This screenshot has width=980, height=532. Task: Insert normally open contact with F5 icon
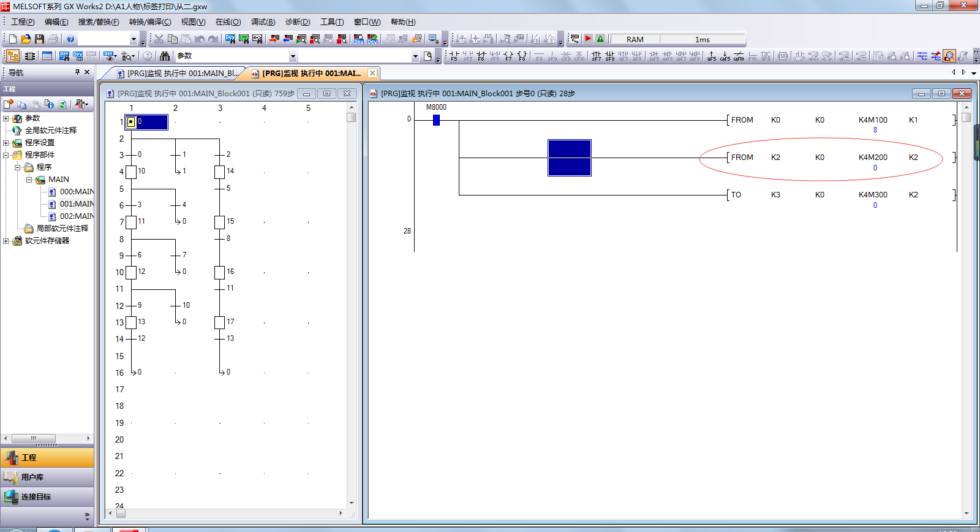pyautogui.click(x=454, y=56)
